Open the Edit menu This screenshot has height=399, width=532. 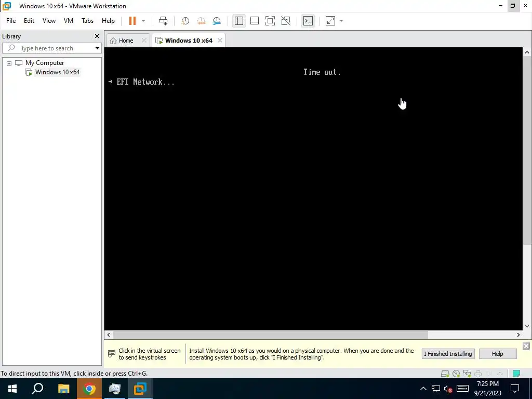click(x=29, y=21)
